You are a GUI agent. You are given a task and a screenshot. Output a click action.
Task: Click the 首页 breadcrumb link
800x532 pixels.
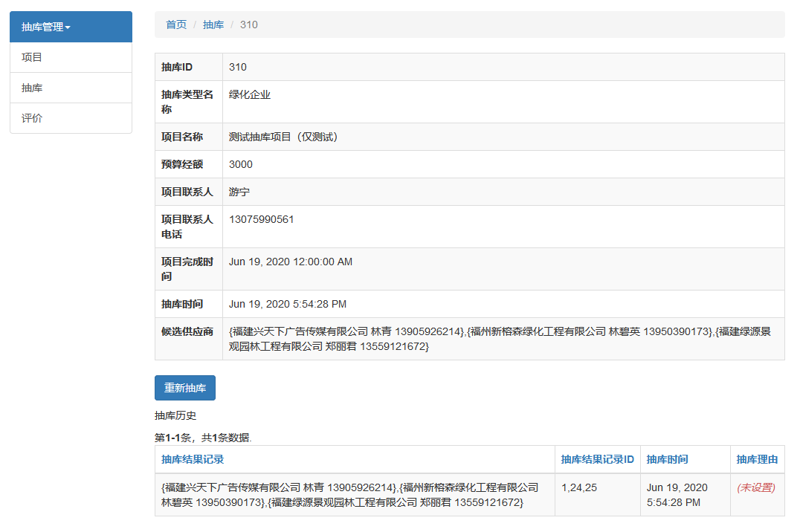(176, 25)
